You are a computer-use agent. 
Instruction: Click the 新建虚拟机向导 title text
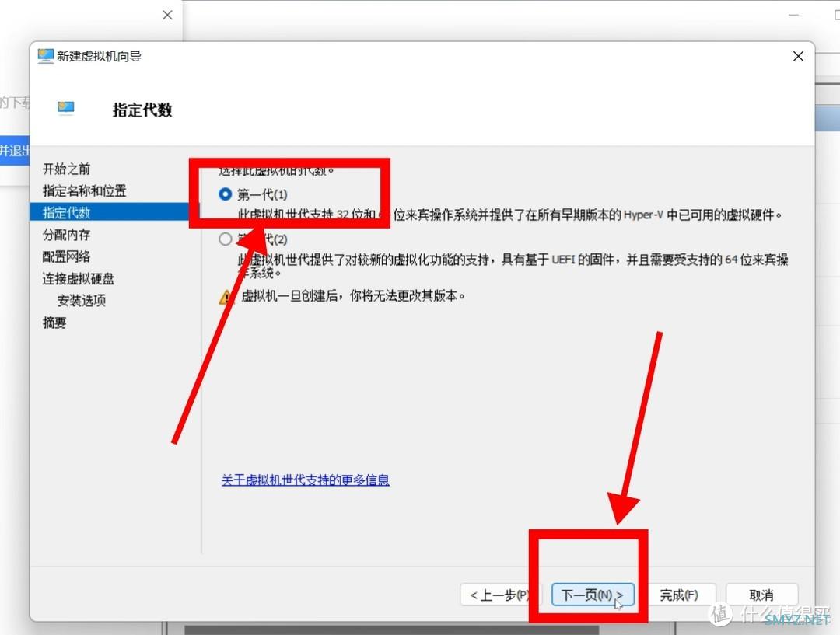pyautogui.click(x=99, y=56)
